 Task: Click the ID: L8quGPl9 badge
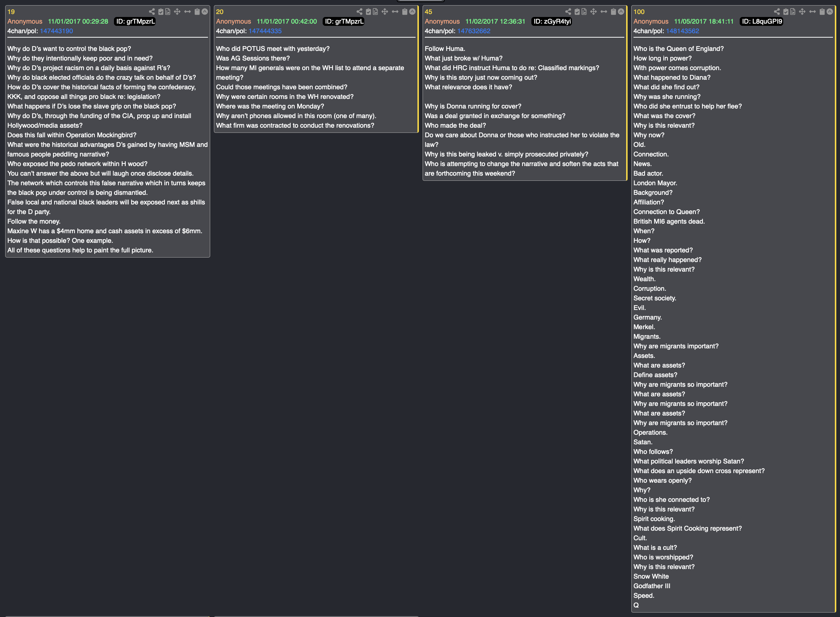pyautogui.click(x=761, y=21)
